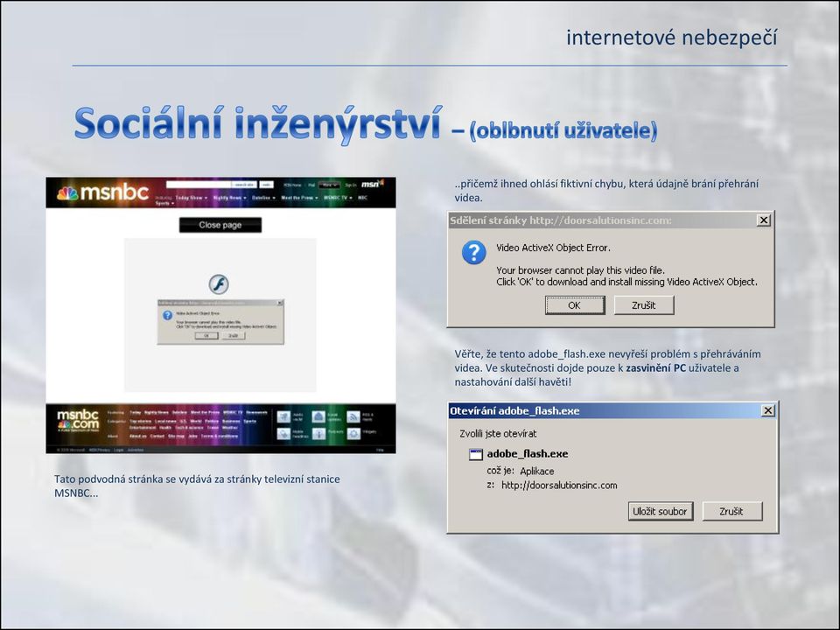The image size is (840, 630).
Task: Click the 'internetové nebezpečí' slide header text
Action: tap(672, 38)
